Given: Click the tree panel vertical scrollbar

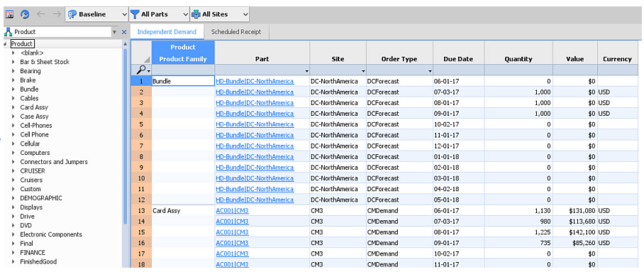Looking at the screenshot, I should point(125,136).
